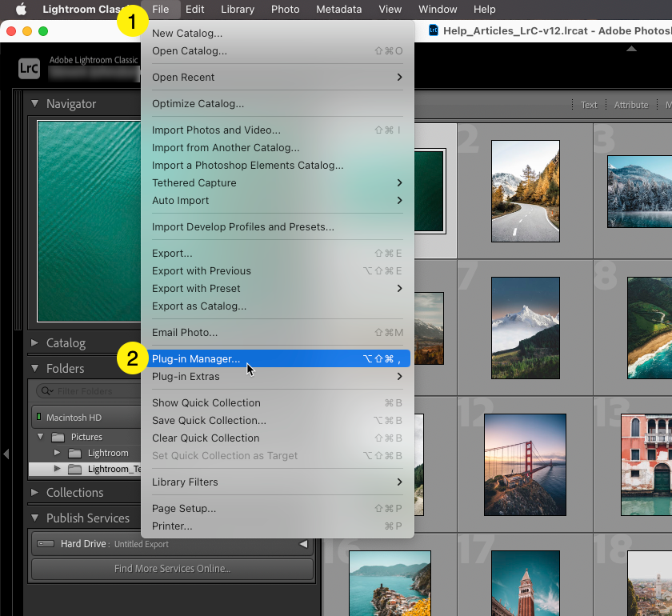The height and width of the screenshot is (616, 672).
Task: Expand the Lightroom subfolder
Action: (x=57, y=452)
